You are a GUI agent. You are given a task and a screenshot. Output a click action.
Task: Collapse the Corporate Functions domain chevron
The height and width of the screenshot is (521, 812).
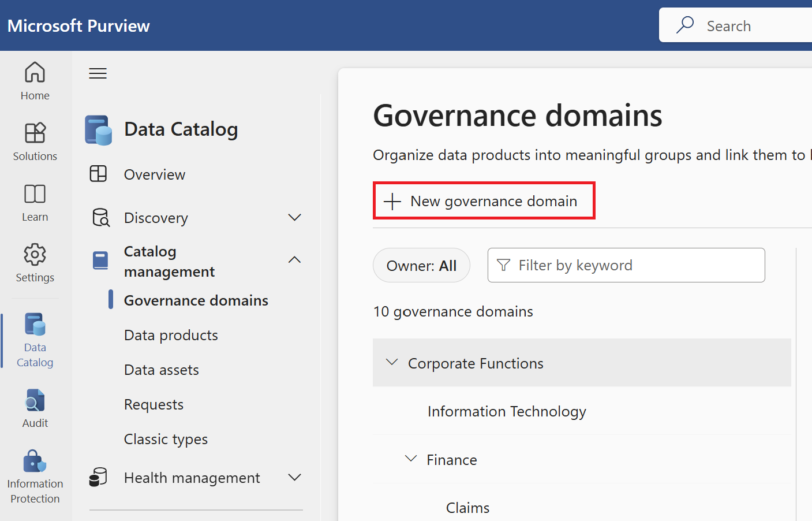(392, 362)
